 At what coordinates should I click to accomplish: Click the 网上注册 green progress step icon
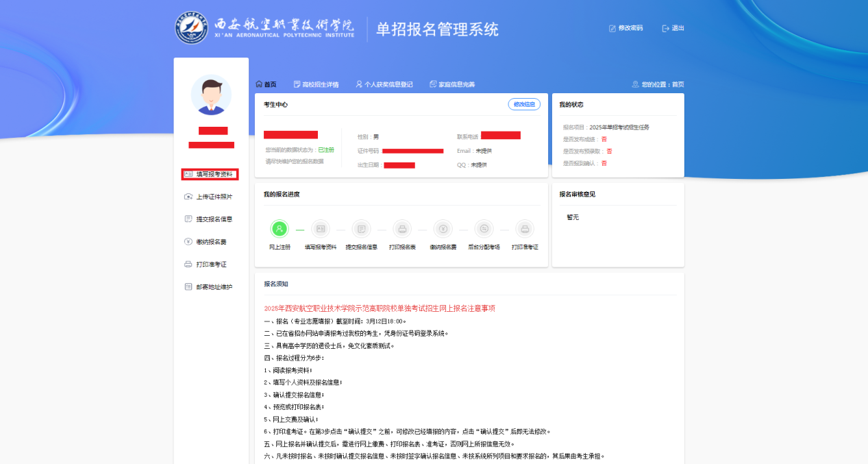click(x=279, y=229)
